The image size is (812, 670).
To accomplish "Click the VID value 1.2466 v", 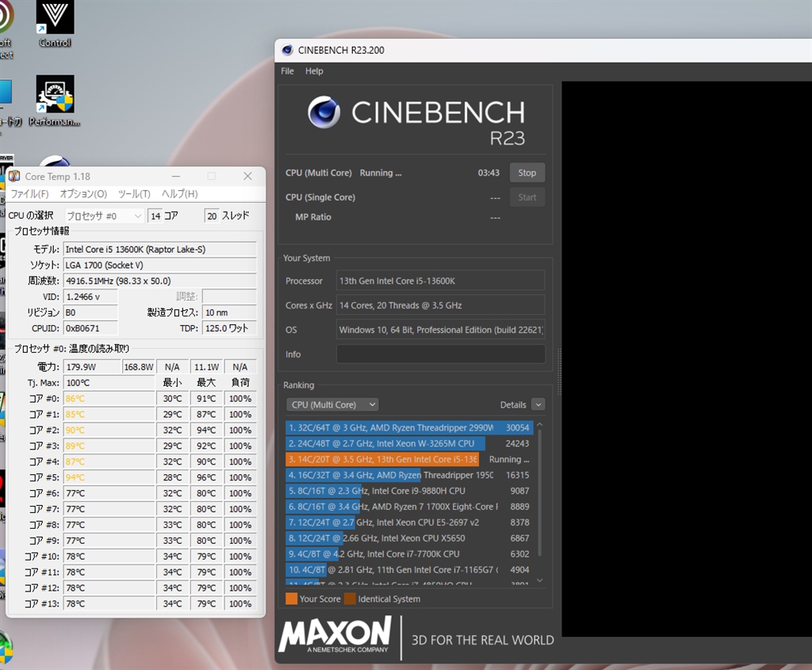I will (x=90, y=297).
